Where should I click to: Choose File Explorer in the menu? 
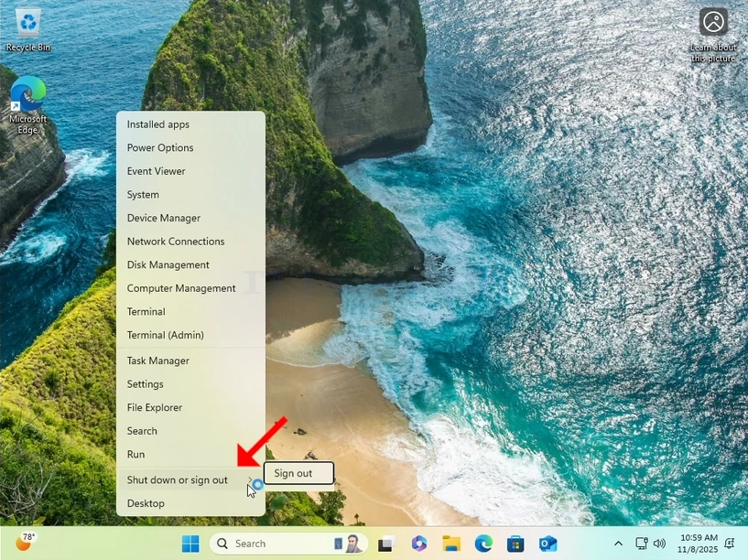pos(190,407)
